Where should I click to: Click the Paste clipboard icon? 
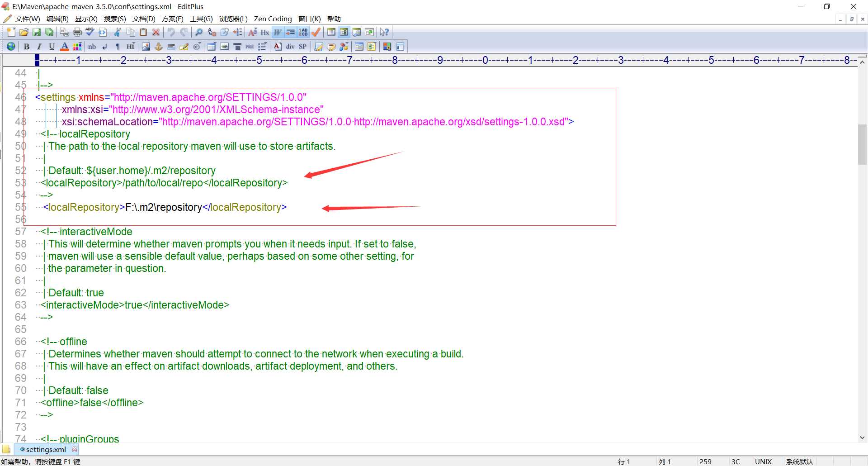coord(143,32)
